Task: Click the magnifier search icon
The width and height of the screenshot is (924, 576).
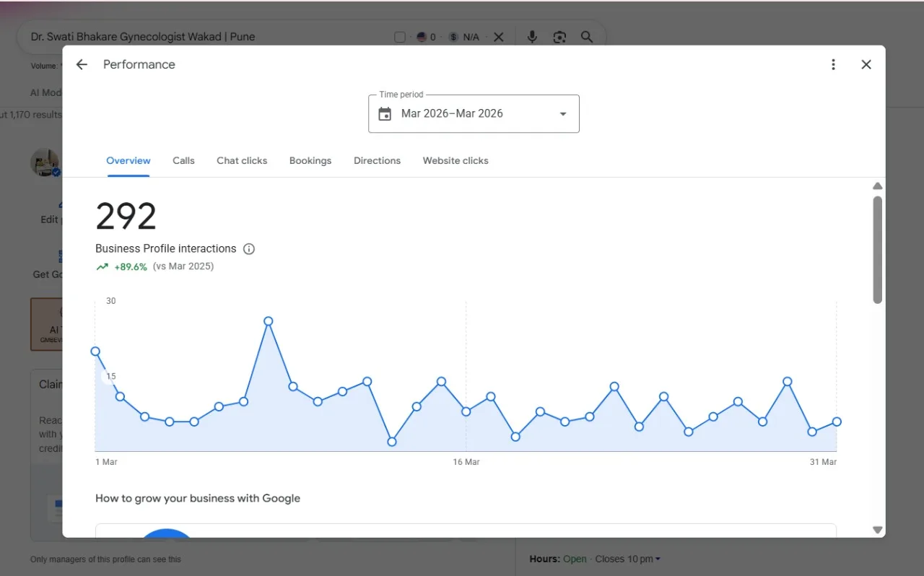Action: (x=587, y=37)
